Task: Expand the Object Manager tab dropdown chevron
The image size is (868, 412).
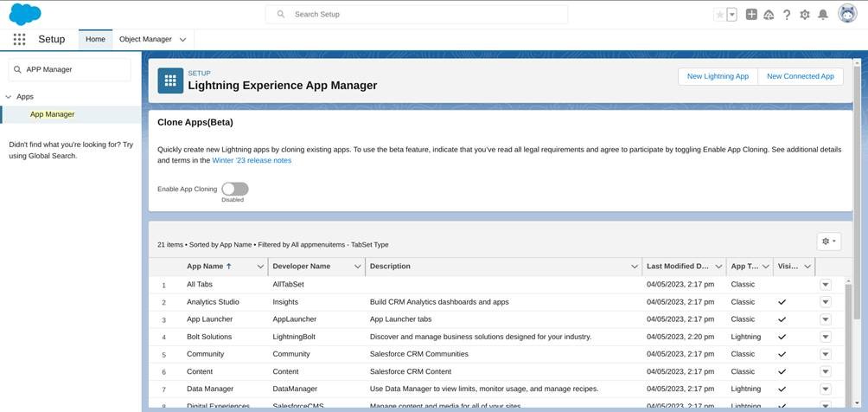Action: (182, 40)
